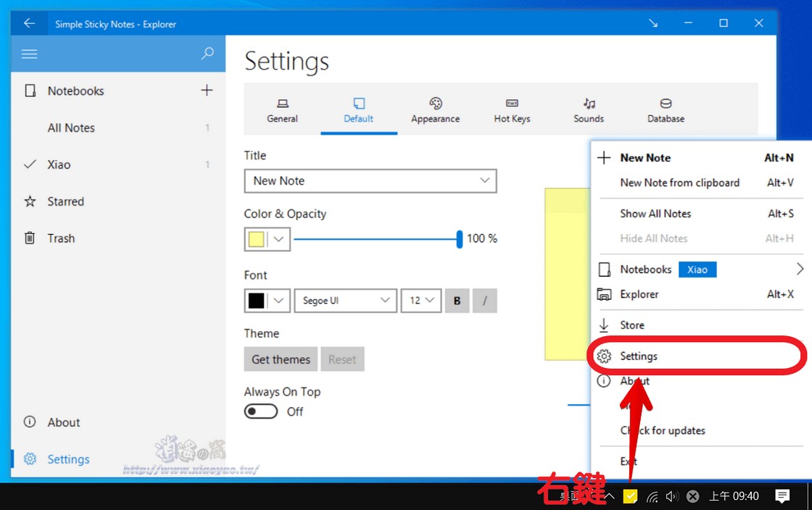Toggle the Always On Top switch
Image resolution: width=812 pixels, height=510 pixels.
tap(261, 411)
